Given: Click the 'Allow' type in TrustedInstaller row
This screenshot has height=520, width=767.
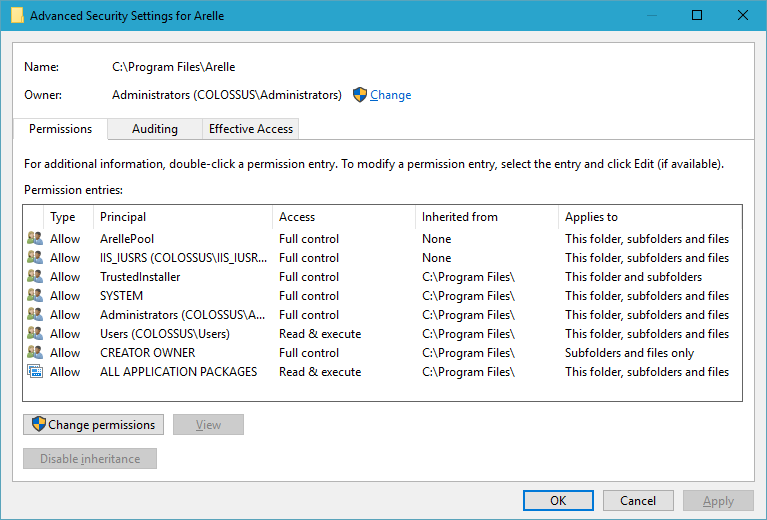Looking at the screenshot, I should [65, 277].
